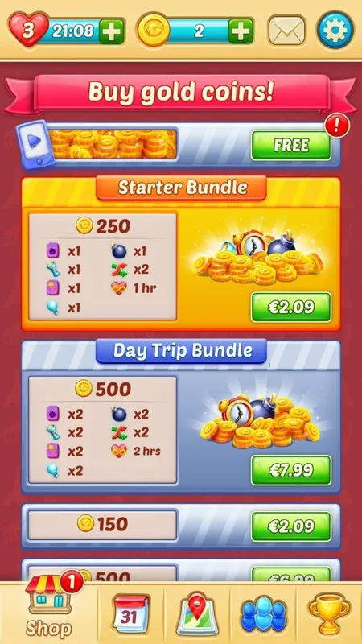Open the mail envelope inbox
This screenshot has width=362, height=644.
pyautogui.click(x=286, y=31)
